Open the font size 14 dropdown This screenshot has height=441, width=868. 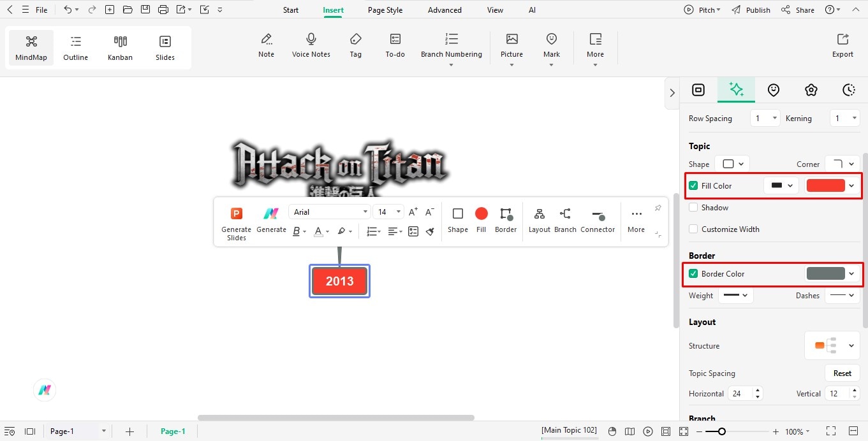[x=388, y=212]
